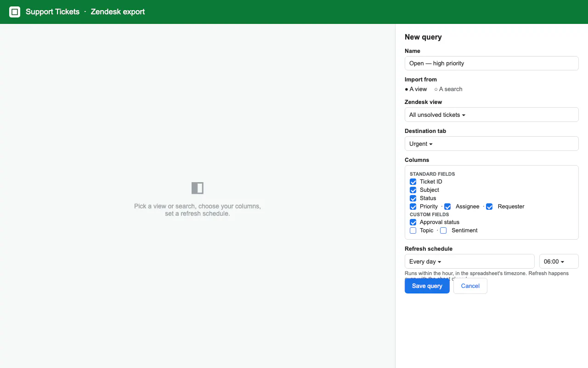Click the 'New query' panel heading

(423, 37)
